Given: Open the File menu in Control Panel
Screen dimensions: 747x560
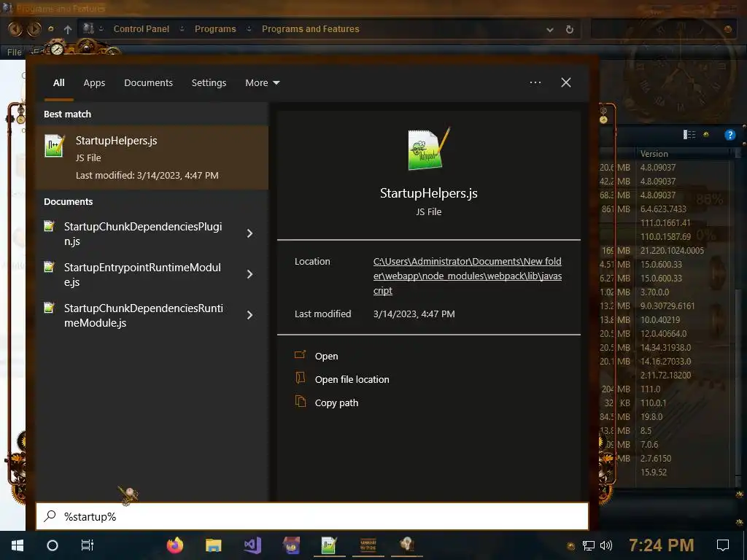Looking at the screenshot, I should coord(15,52).
